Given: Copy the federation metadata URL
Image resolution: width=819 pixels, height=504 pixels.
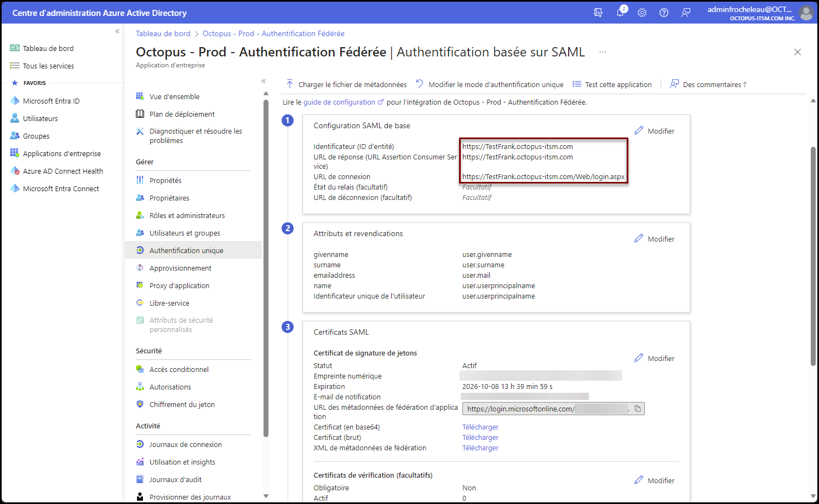Looking at the screenshot, I should [638, 409].
